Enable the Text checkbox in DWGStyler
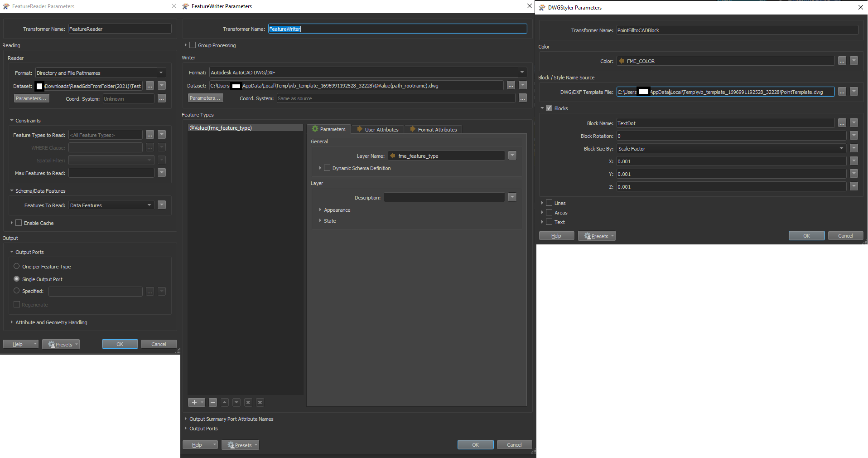 coord(549,222)
